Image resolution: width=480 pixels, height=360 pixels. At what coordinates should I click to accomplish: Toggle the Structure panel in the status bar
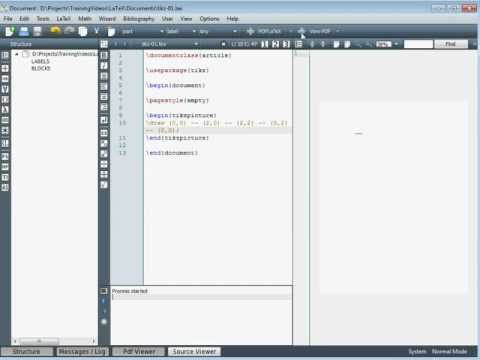[x=27, y=351]
